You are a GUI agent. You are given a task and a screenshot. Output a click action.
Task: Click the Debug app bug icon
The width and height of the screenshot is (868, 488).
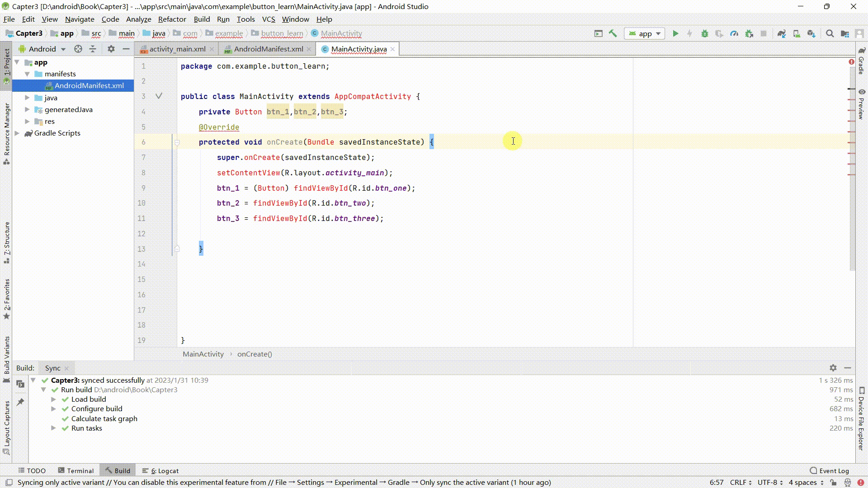coord(704,33)
